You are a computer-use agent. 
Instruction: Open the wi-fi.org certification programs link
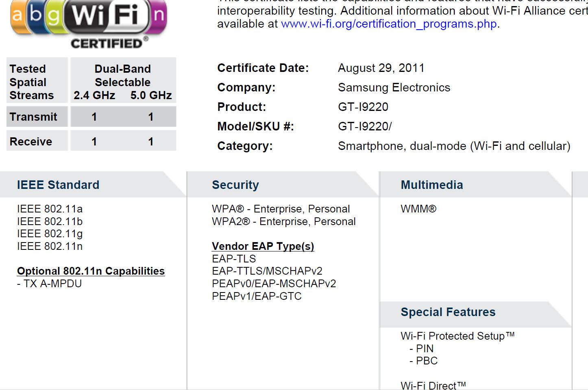point(389,24)
